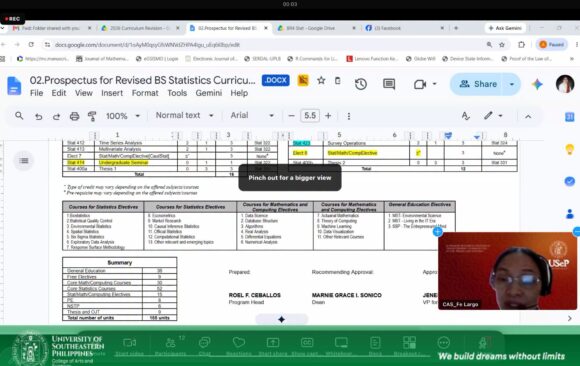This screenshot has height=366, width=580.
Task: Open the Globe Wifi bookmark
Action: (421, 58)
